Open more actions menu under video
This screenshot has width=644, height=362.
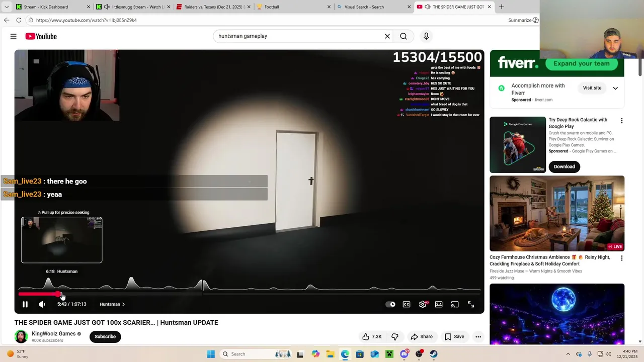coord(478,337)
